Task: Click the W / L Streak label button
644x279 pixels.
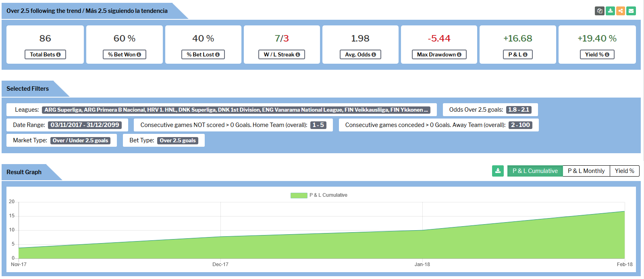Action: pyautogui.click(x=281, y=54)
